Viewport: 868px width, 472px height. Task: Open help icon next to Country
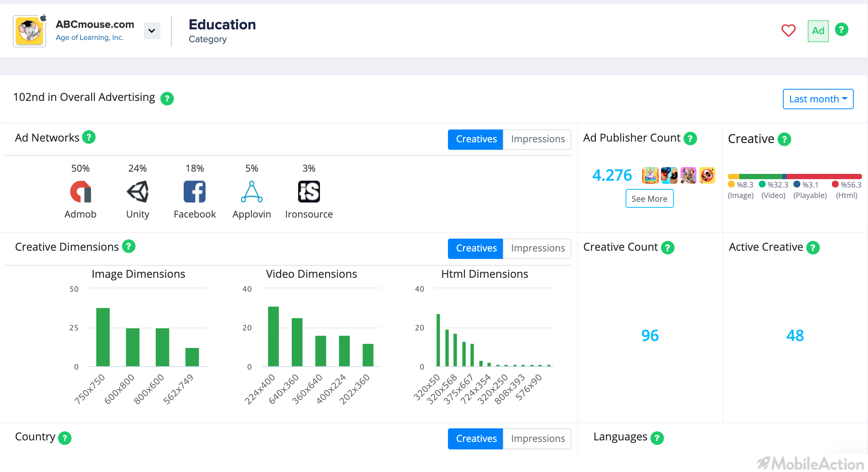tap(65, 438)
